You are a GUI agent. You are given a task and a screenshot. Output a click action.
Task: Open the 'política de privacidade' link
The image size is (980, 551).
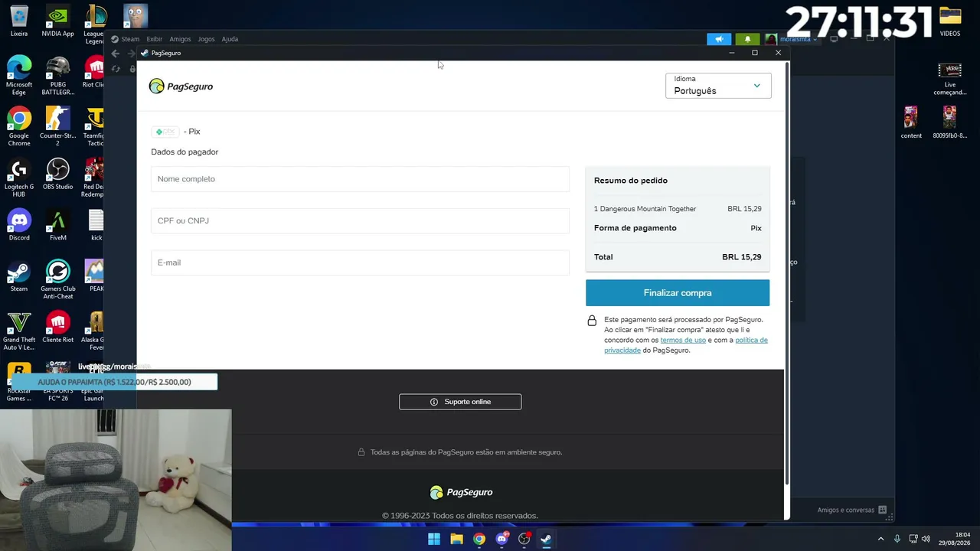pyautogui.click(x=686, y=345)
